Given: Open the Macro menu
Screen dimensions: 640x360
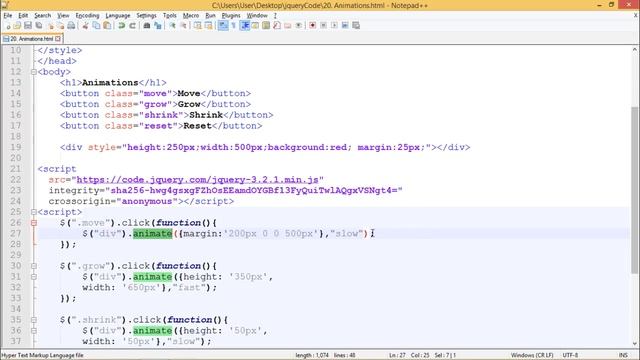Looking at the screenshot, I should (191, 16).
